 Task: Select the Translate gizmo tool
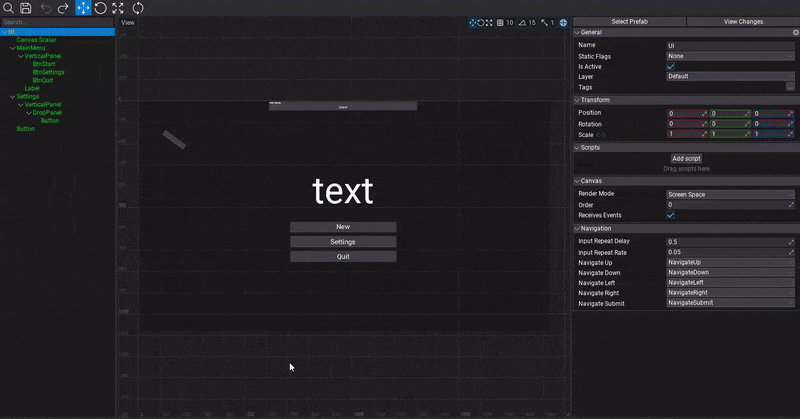click(x=83, y=7)
